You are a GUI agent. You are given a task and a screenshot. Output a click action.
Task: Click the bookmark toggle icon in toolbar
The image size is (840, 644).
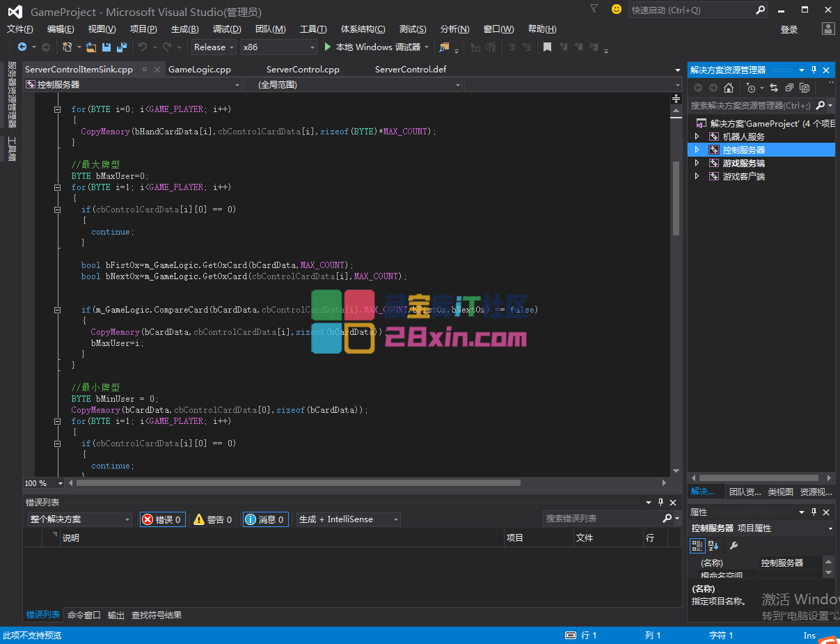click(x=548, y=47)
